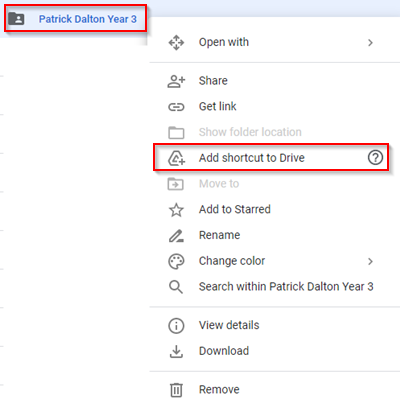Click the Share person-plus icon
The width and height of the screenshot is (400, 411).
(176, 81)
